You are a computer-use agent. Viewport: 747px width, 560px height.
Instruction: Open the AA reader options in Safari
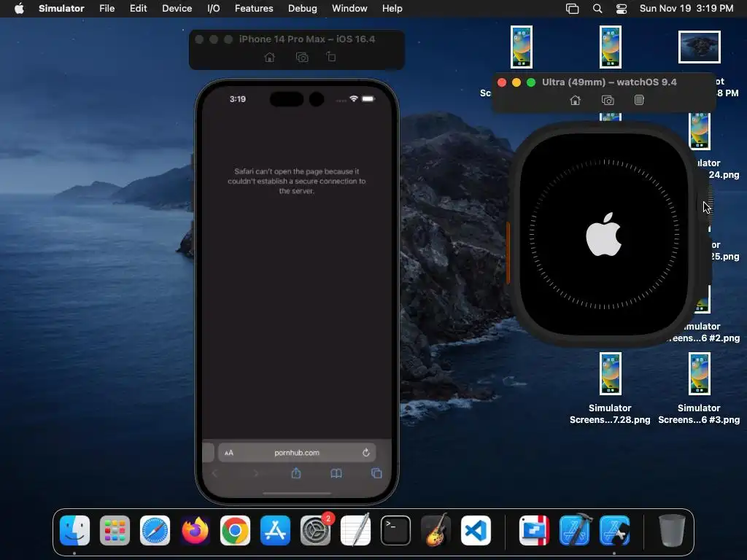229,453
